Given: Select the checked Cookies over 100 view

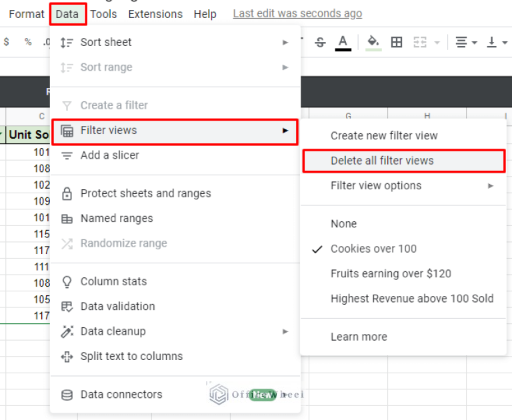Looking at the screenshot, I should click(x=373, y=249).
